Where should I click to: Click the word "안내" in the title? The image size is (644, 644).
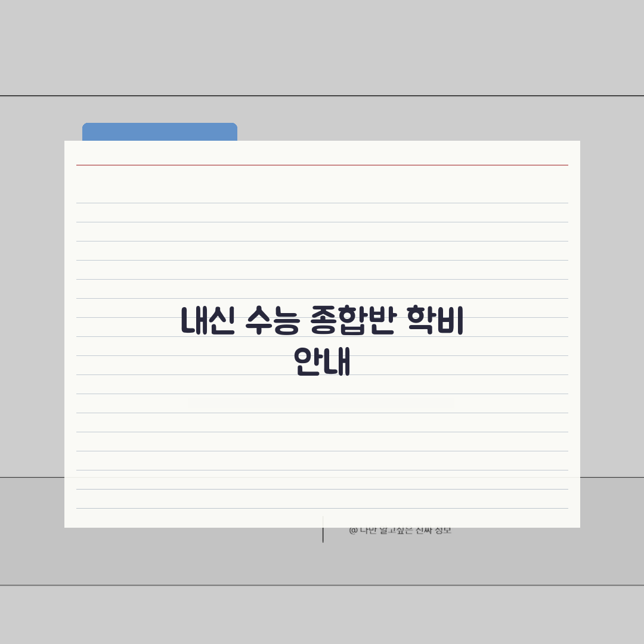322,361
